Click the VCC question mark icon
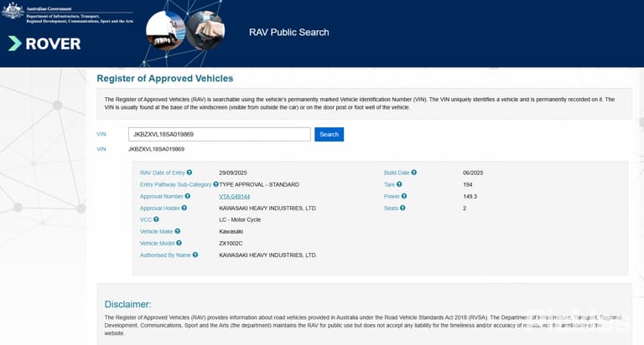The image size is (644, 345). pyautogui.click(x=156, y=220)
